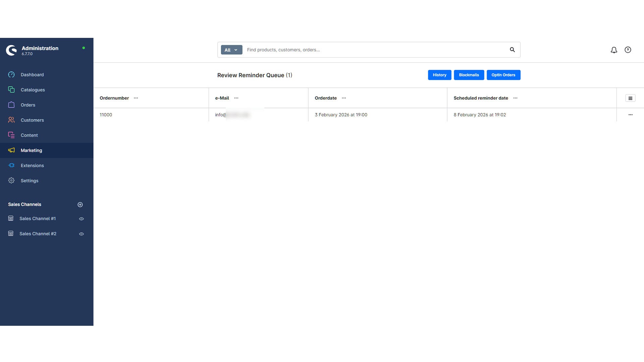Screen dimensions: 644x362
Task: Open e-Mail column options dots
Action: tap(236, 98)
